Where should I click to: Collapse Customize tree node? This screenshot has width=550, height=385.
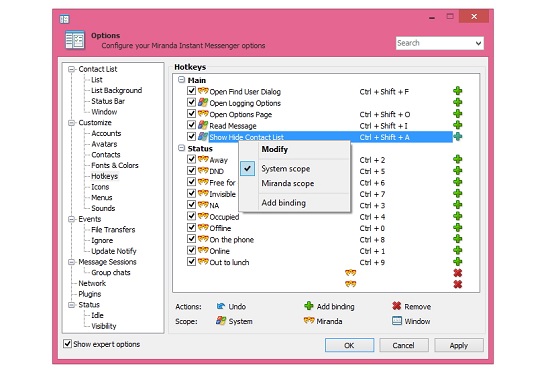click(72, 123)
